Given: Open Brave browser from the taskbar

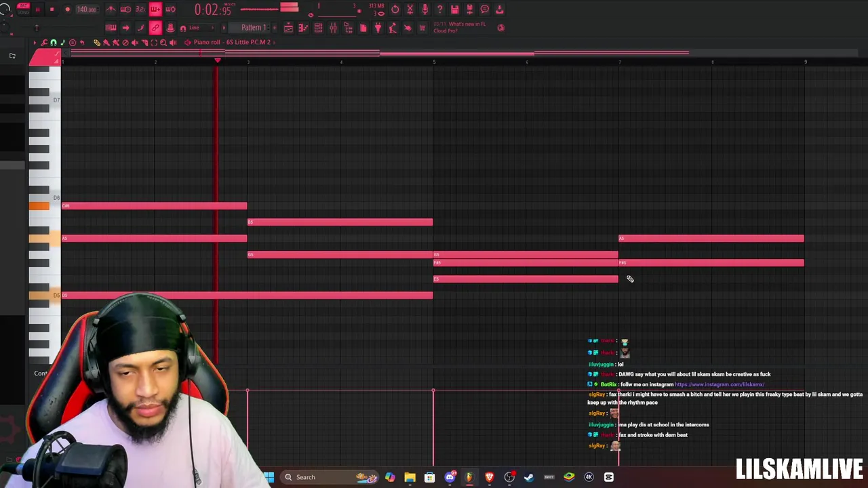Looking at the screenshot, I should (489, 477).
